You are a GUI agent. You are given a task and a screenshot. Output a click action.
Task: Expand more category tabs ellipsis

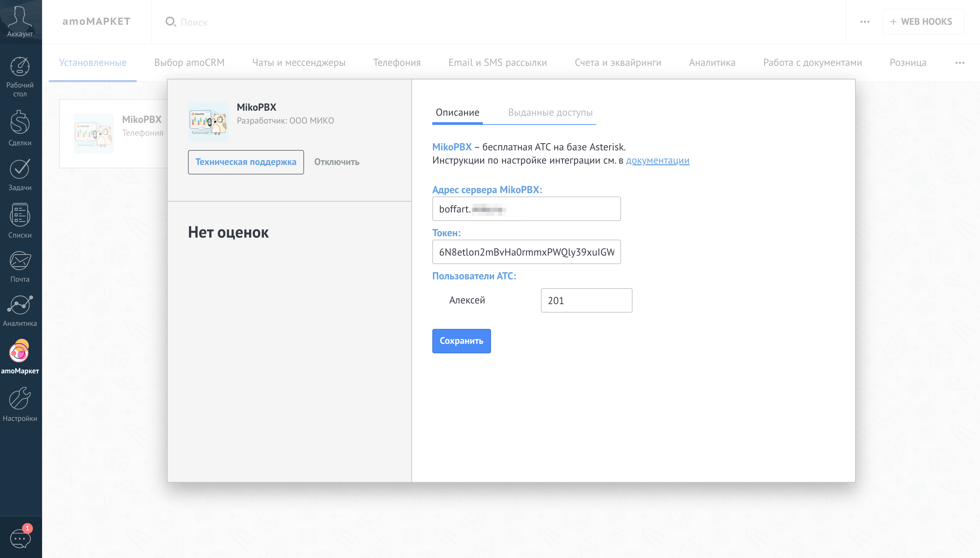pos(959,63)
